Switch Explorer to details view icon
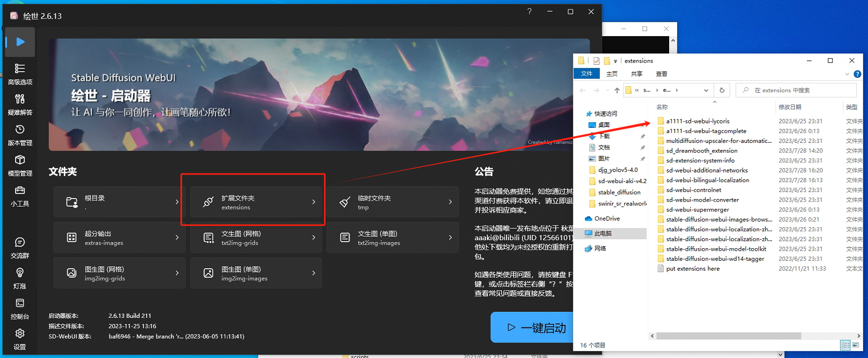 845,345
